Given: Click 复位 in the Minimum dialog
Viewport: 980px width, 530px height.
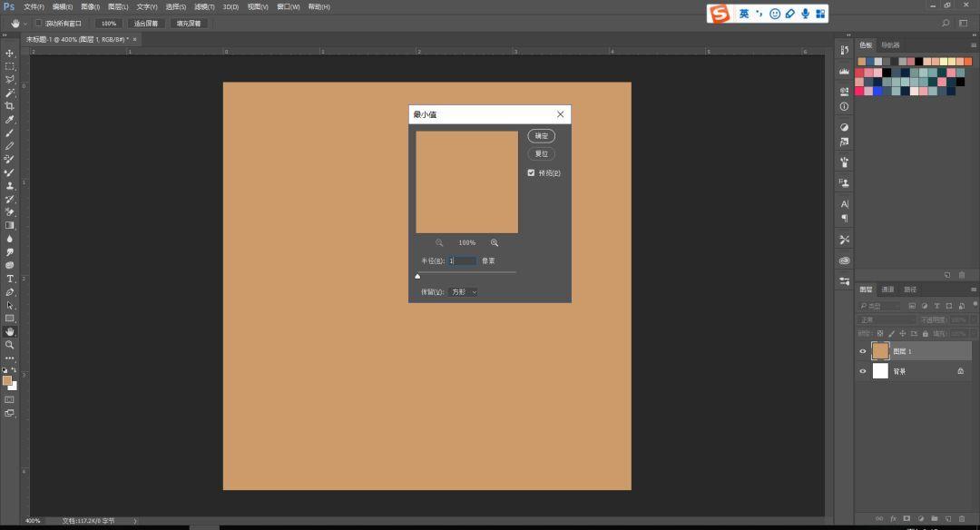Looking at the screenshot, I should pos(541,153).
